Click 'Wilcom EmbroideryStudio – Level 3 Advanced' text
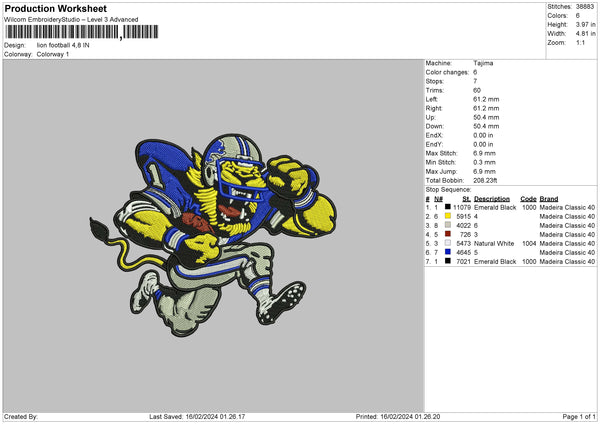 click(71, 20)
